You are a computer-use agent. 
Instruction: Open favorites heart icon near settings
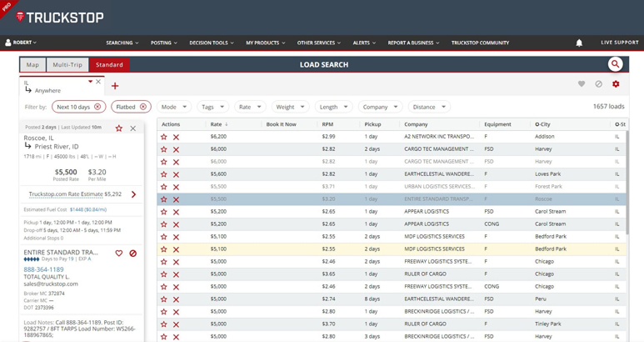582,84
